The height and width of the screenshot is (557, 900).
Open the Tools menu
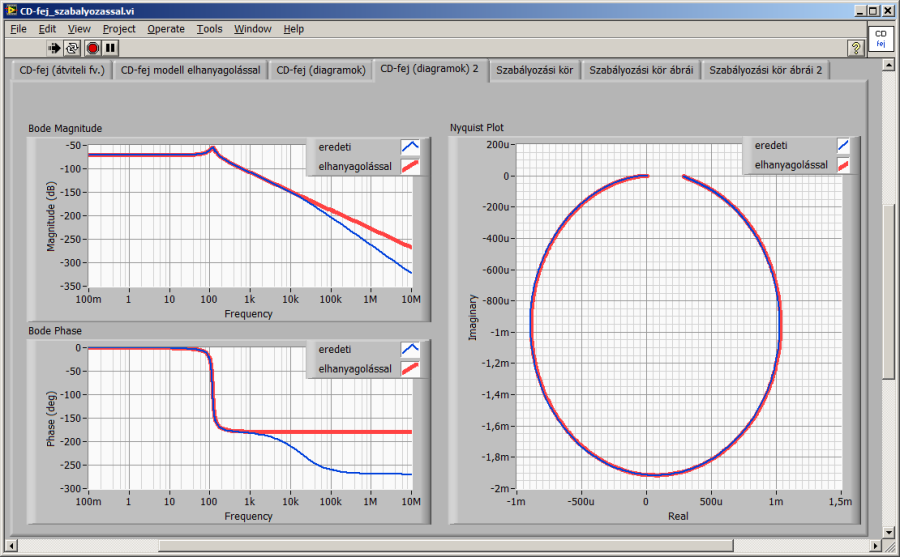coord(209,29)
